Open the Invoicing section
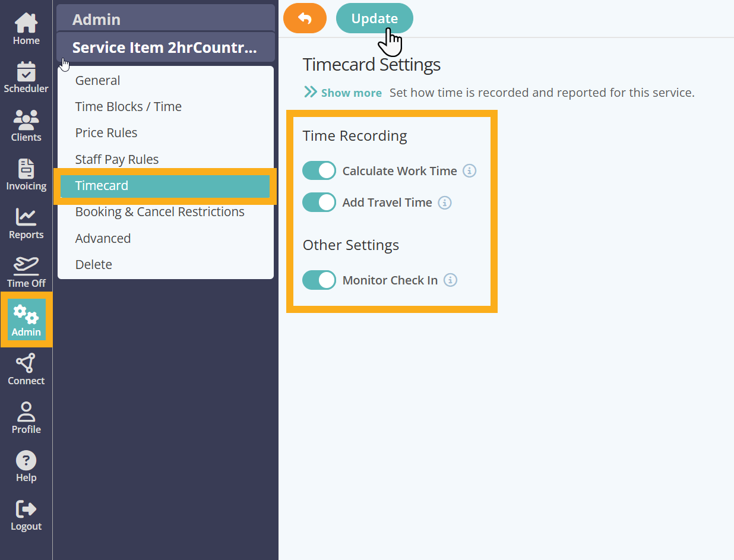The height and width of the screenshot is (560, 734). click(x=26, y=175)
